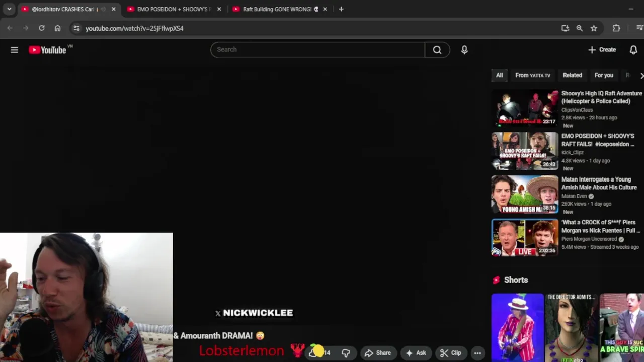The width and height of the screenshot is (644, 362).
Task: Open the browser extensions menu
Action: click(616, 28)
